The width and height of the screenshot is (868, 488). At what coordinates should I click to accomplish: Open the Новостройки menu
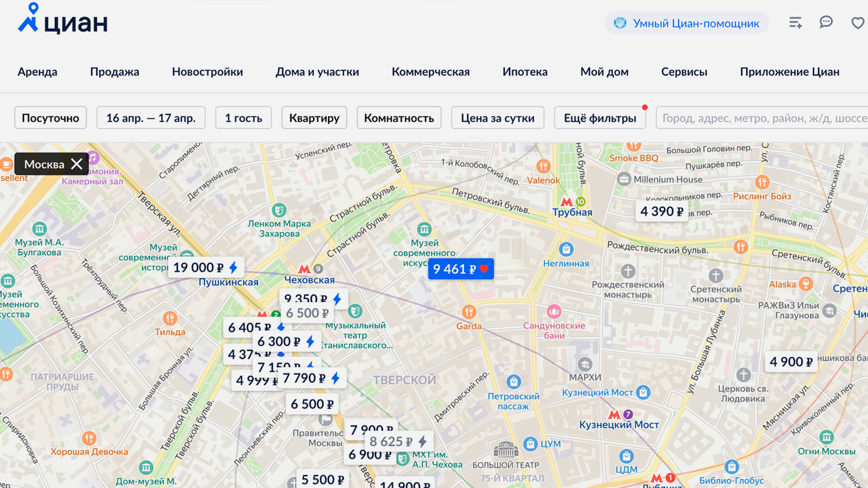pyautogui.click(x=207, y=72)
